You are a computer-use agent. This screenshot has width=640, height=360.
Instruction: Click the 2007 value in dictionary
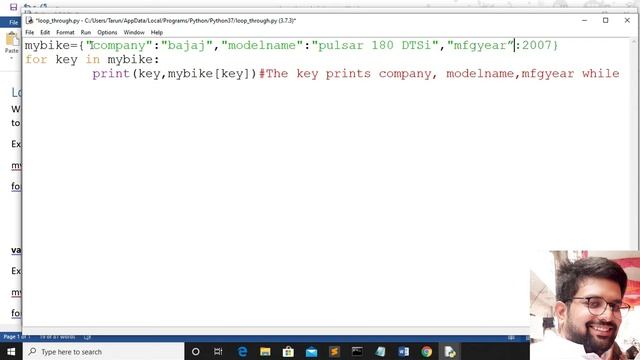[x=537, y=45]
